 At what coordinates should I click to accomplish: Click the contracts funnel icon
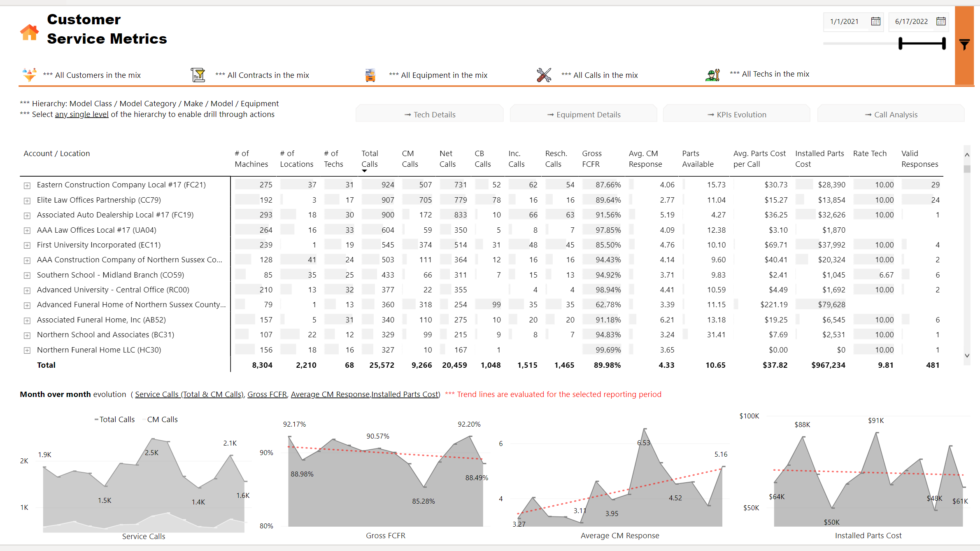[198, 75]
